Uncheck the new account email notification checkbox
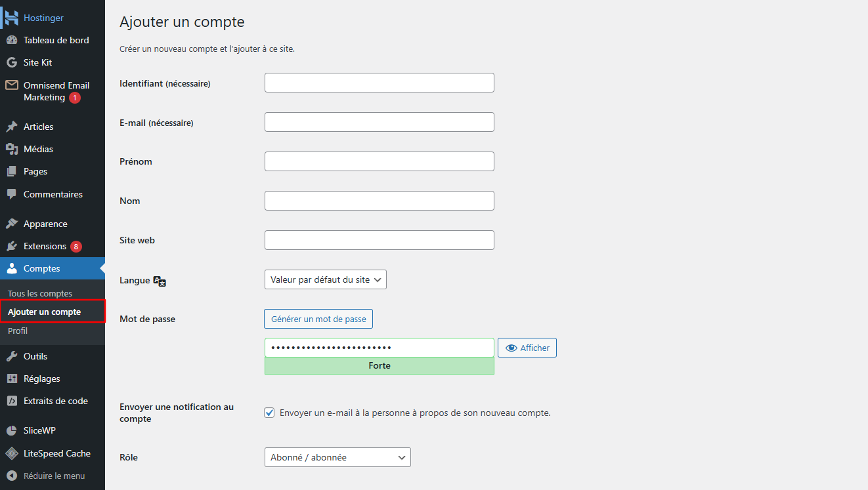Screen dimensions: 868x490 pos(269,413)
